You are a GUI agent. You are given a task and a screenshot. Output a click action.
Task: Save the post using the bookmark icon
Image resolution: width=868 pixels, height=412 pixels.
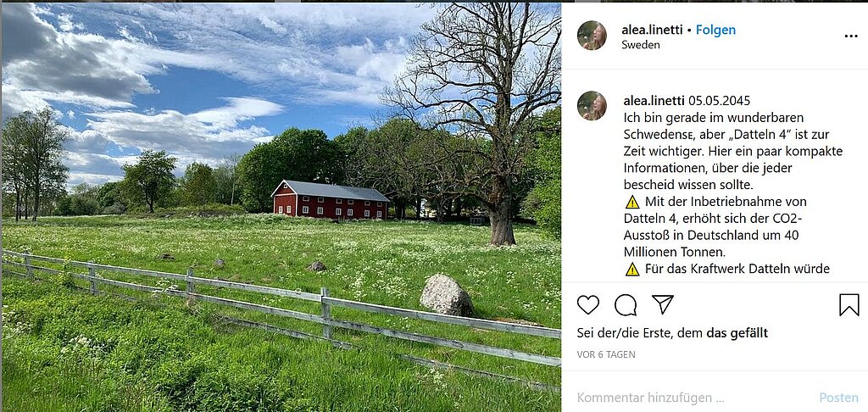coord(849,305)
